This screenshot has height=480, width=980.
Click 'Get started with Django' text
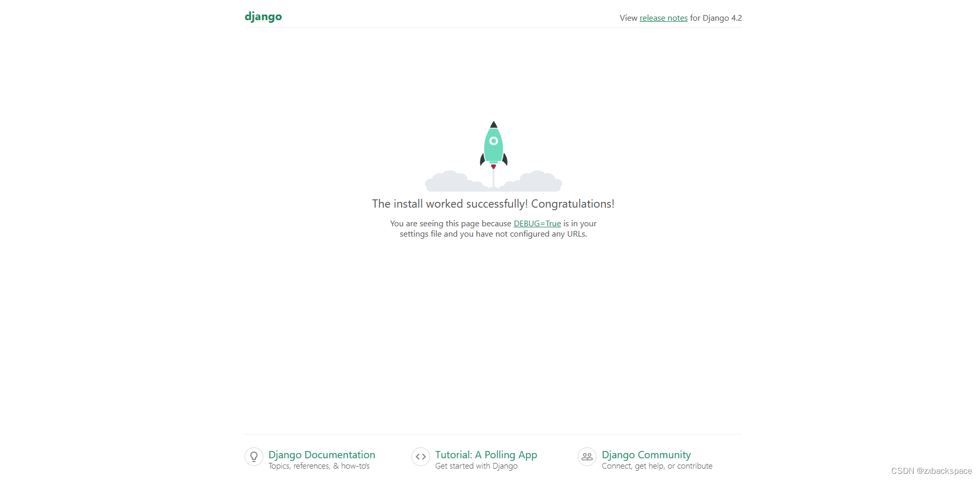[x=476, y=466]
